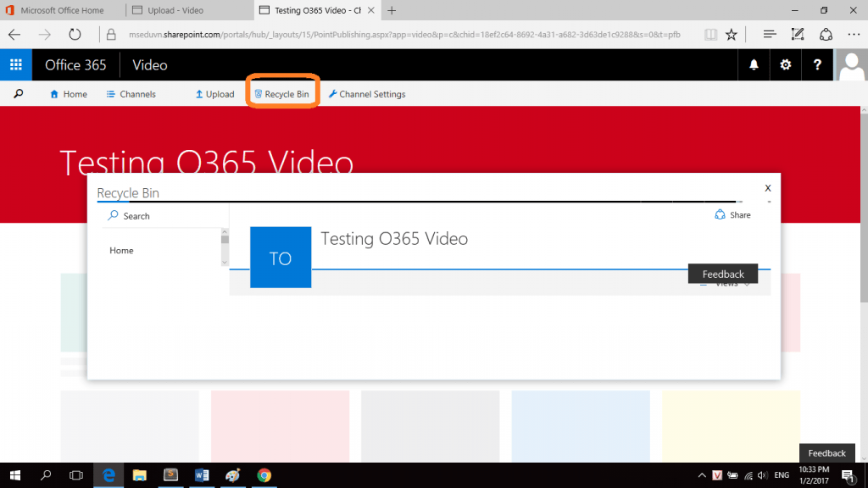The height and width of the screenshot is (488, 868).
Task: Open the browser More actions ellipsis menu
Action: tap(854, 34)
